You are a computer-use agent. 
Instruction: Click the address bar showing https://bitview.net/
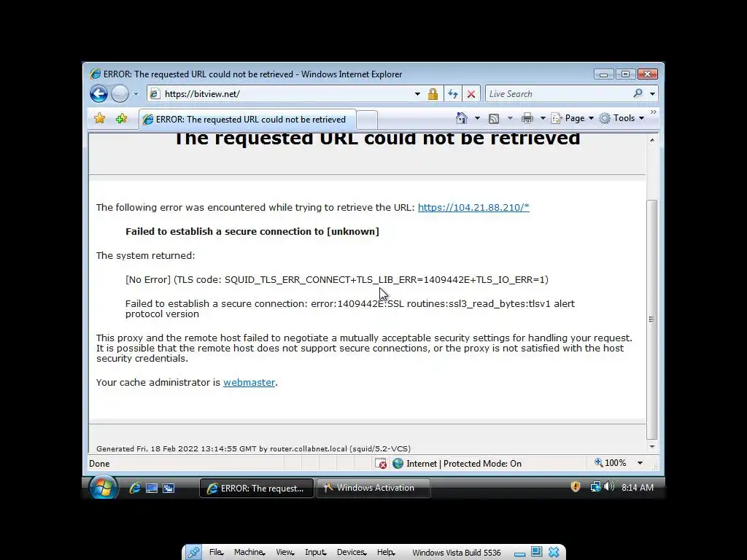point(281,94)
